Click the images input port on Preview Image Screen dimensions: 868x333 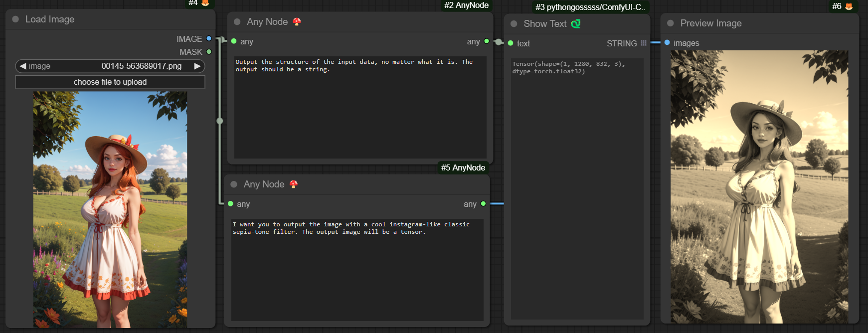point(667,43)
